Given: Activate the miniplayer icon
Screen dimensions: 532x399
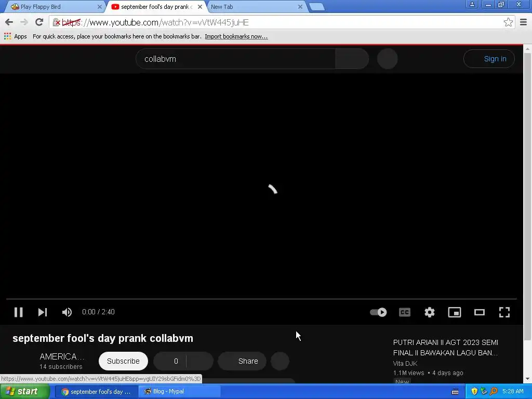Looking at the screenshot, I should (x=454, y=312).
